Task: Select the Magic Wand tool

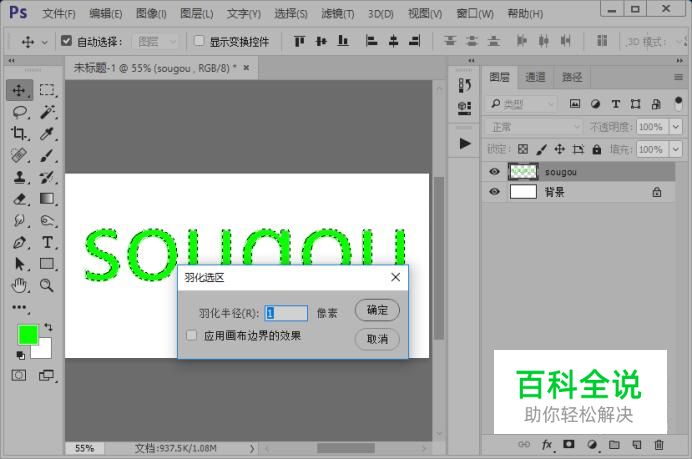Action: [47, 112]
